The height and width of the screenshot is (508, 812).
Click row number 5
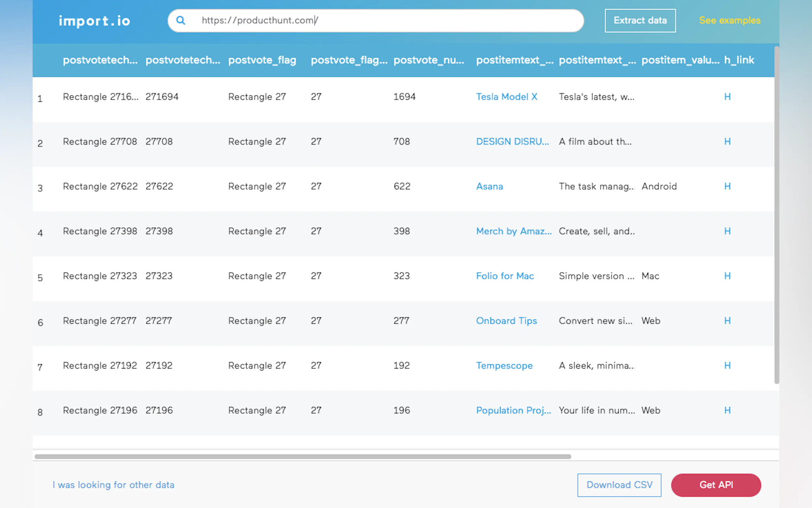(40, 278)
